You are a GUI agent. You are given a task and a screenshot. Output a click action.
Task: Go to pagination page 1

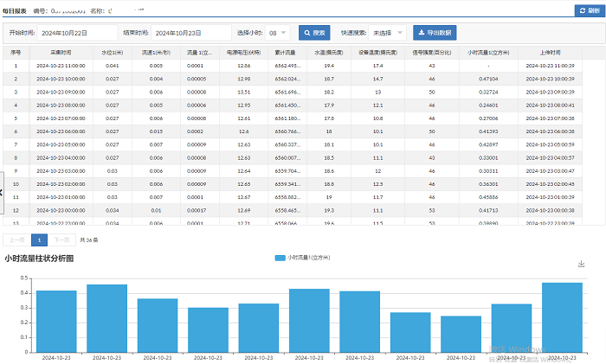click(39, 239)
